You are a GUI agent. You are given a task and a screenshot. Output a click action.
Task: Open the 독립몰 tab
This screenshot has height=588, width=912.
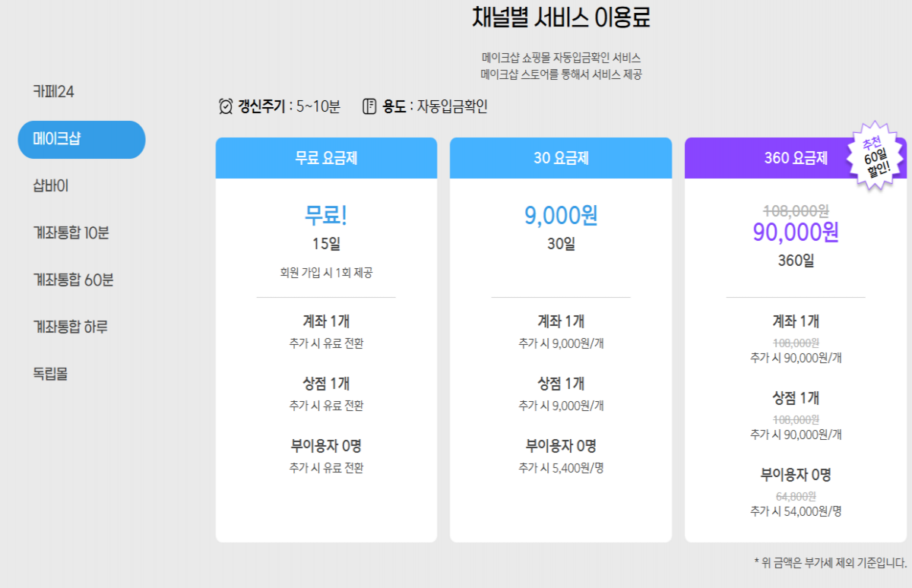pos(50,375)
